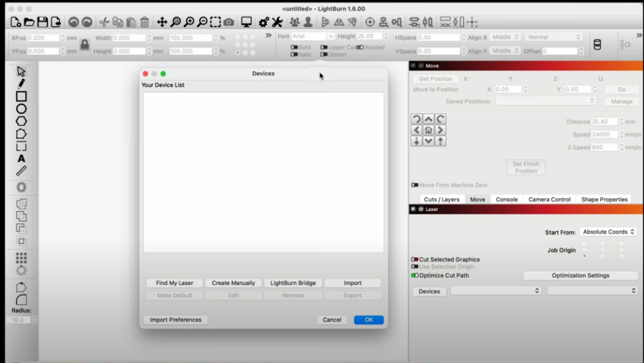Image resolution: width=644 pixels, height=363 pixels.
Task: Toggle Cut Selected Graphics switch
Action: (414, 259)
